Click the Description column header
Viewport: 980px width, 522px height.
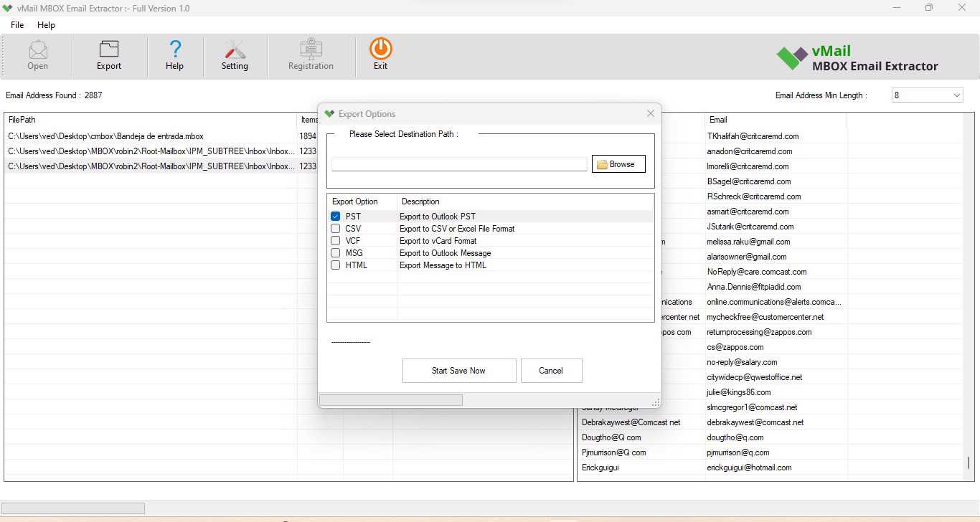525,201
